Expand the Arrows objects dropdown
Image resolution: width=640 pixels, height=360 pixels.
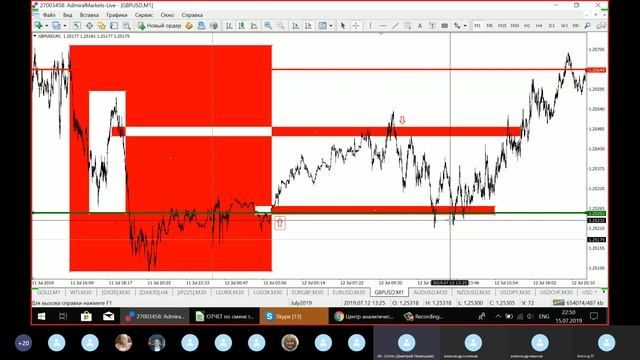coord(465,26)
